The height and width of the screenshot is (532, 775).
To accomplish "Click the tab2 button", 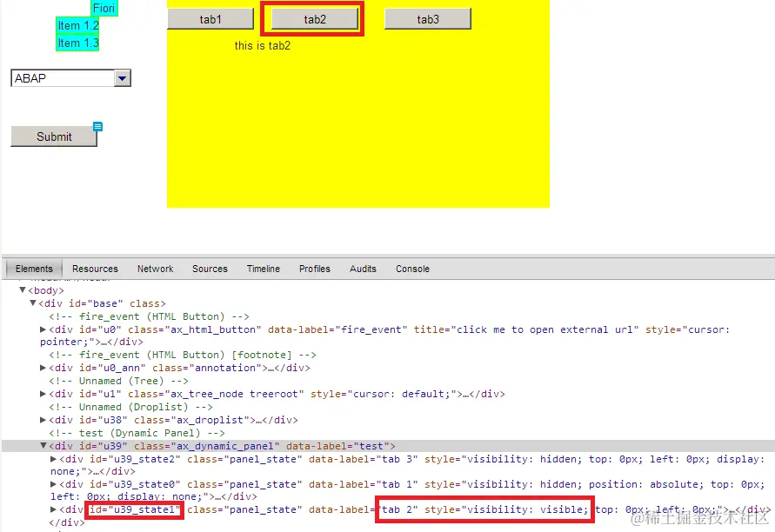I will click(315, 19).
